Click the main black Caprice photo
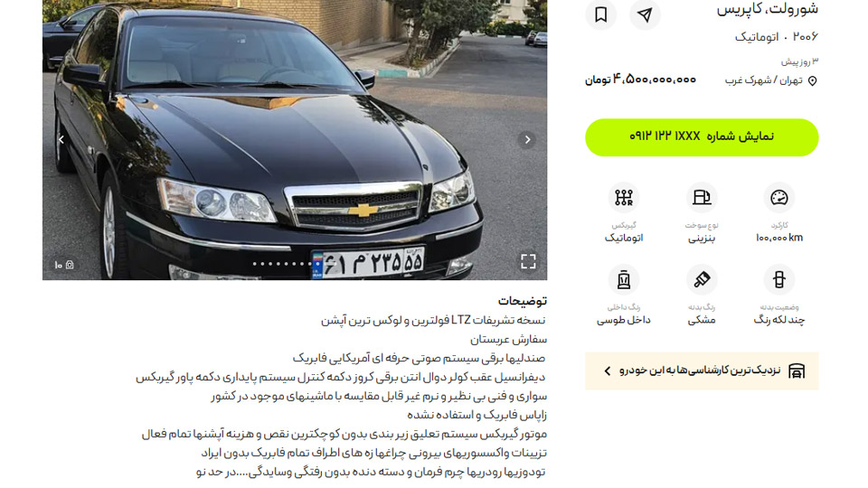This screenshot has width=868, height=488. pos(295,139)
